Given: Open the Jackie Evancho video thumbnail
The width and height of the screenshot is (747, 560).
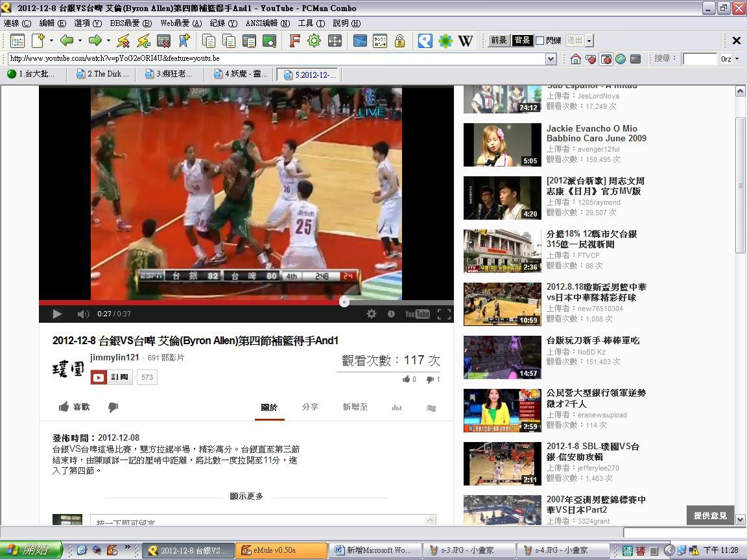Looking at the screenshot, I should [x=502, y=145].
